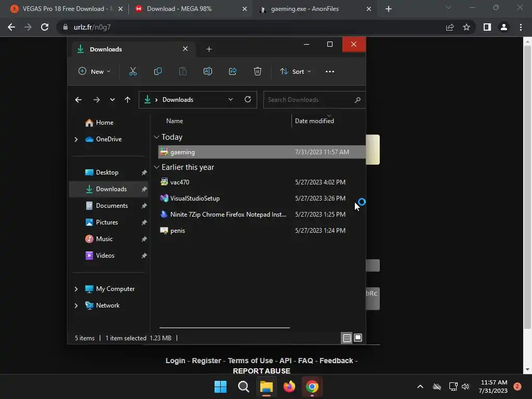Open Home in the navigation pane

(x=104, y=123)
